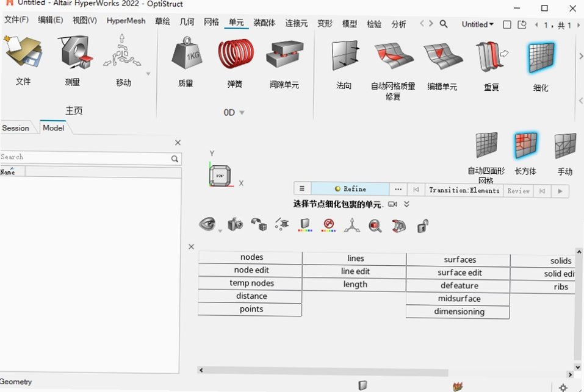Viewport: 584px width, 392px height.
Task: Click the Name column header
Action: (x=12, y=172)
